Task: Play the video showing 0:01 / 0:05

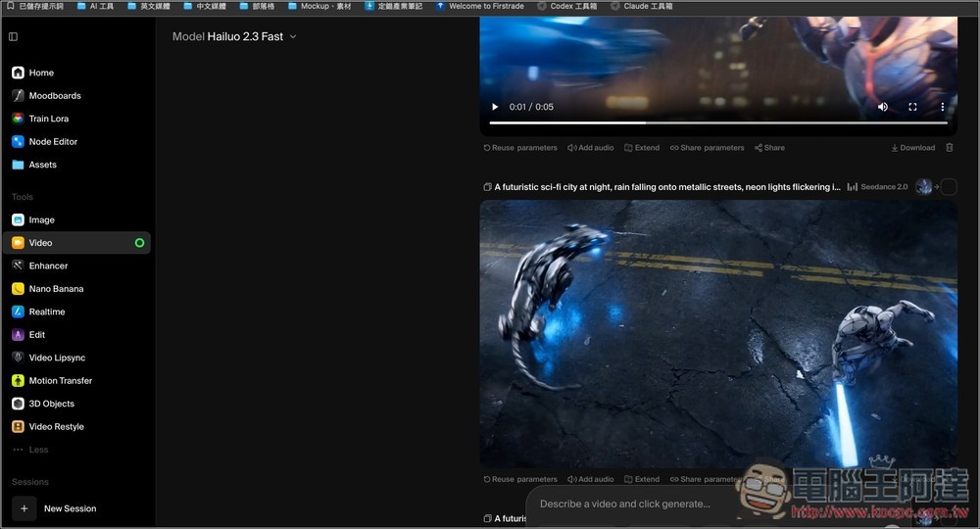Action: point(495,107)
